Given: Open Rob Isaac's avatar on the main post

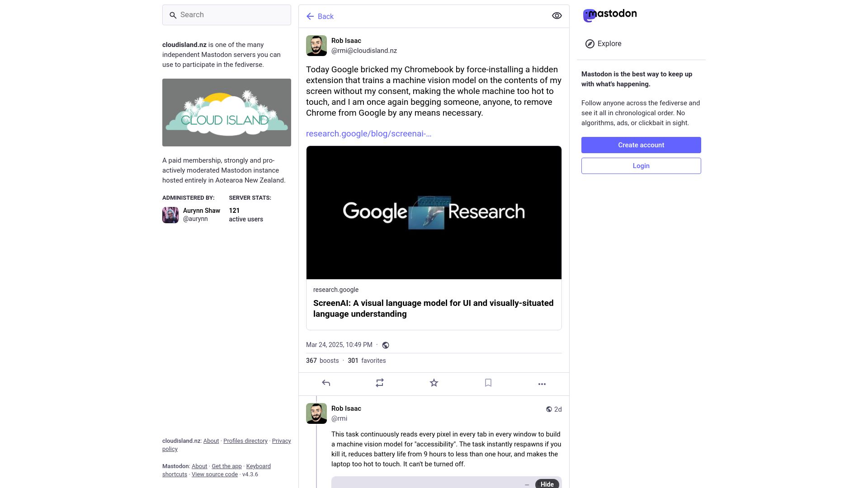Looking at the screenshot, I should pos(316,46).
